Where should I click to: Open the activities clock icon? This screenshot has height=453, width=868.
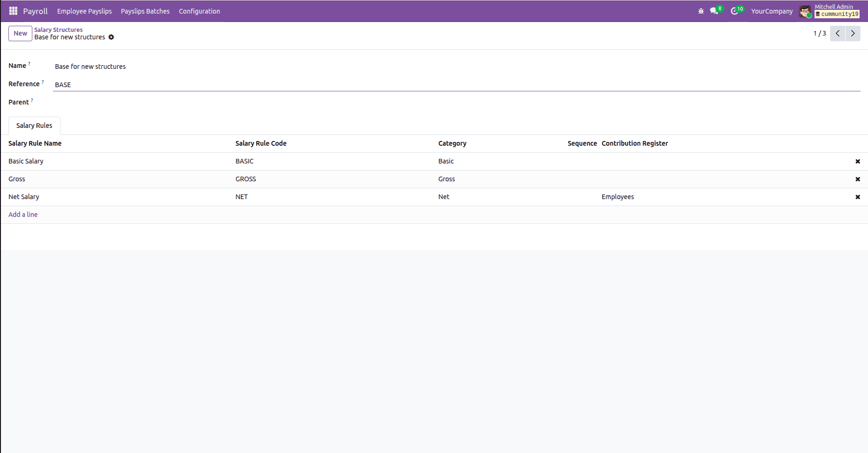tap(734, 11)
